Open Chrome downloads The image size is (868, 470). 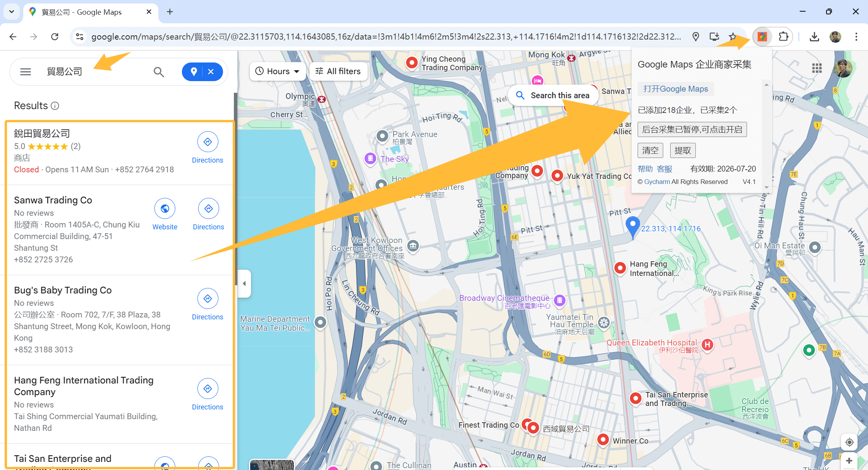point(814,37)
